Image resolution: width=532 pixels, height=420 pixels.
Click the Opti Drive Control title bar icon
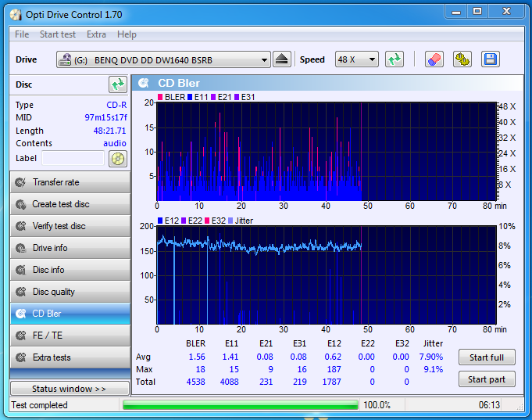coord(16,15)
